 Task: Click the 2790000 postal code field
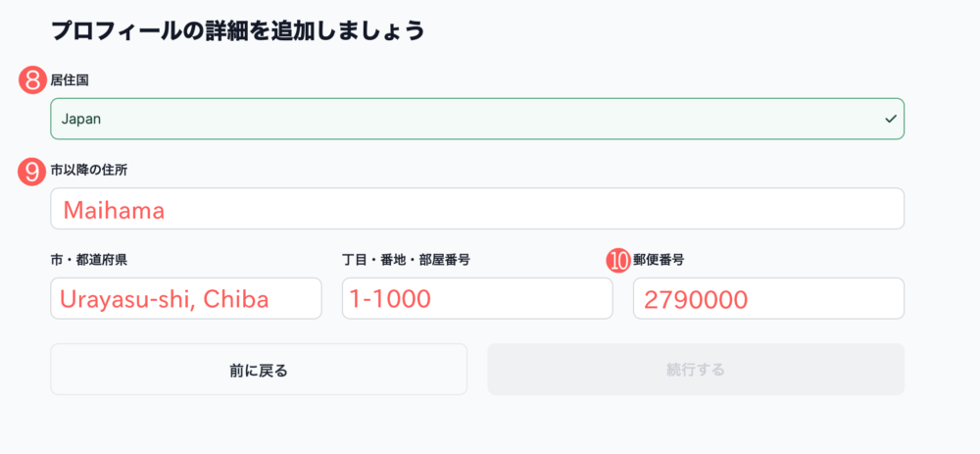point(768,298)
